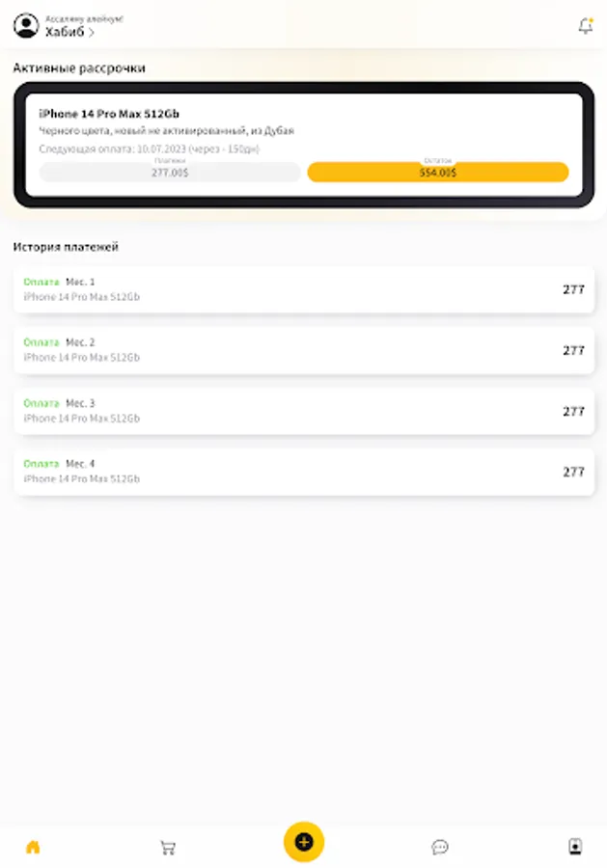Tap the user profile avatar icon
The image size is (607, 868).
[26, 25]
